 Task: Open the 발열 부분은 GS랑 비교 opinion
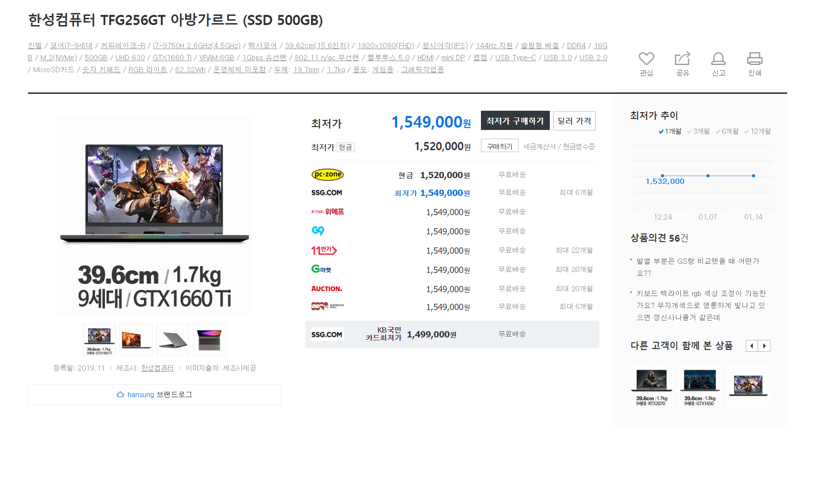point(698,267)
